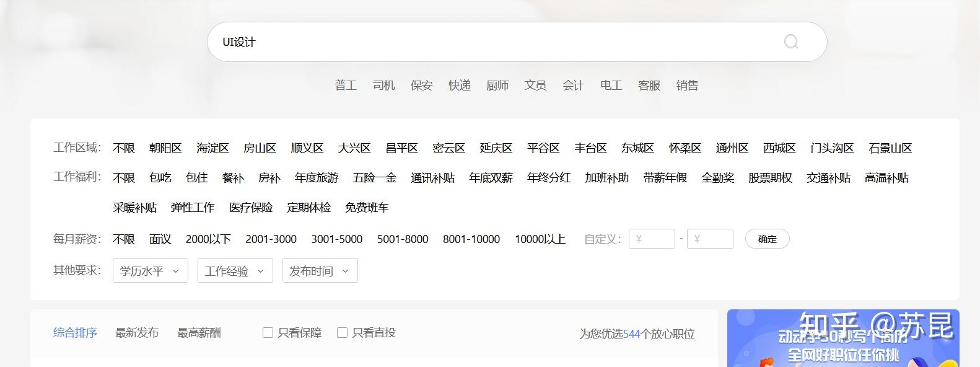980x367 pixels.
Task: Select the 包吃 benefit filter
Action: point(160,178)
